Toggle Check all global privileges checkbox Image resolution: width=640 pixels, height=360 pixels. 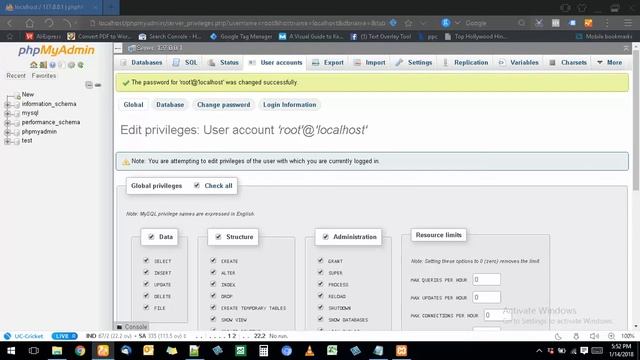(x=197, y=185)
